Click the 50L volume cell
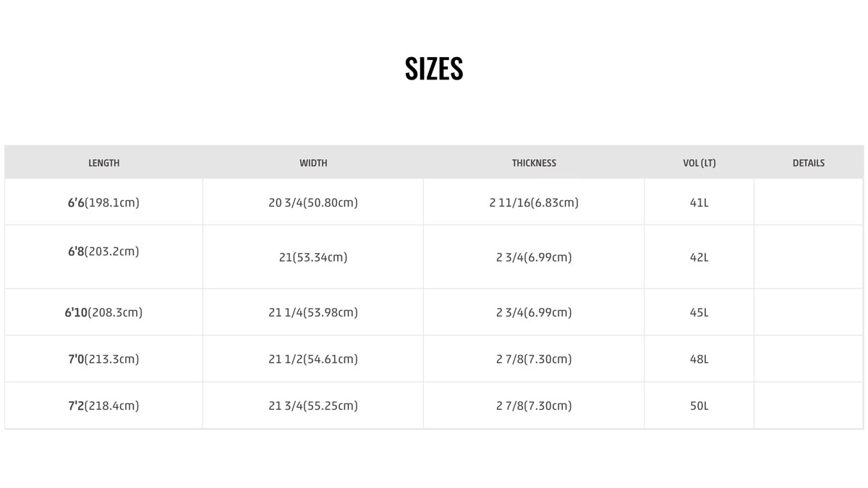This screenshot has width=868, height=488. (699, 406)
